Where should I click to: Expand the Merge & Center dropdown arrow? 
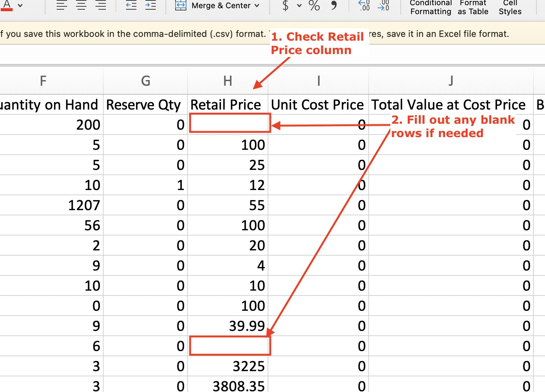[257, 6]
